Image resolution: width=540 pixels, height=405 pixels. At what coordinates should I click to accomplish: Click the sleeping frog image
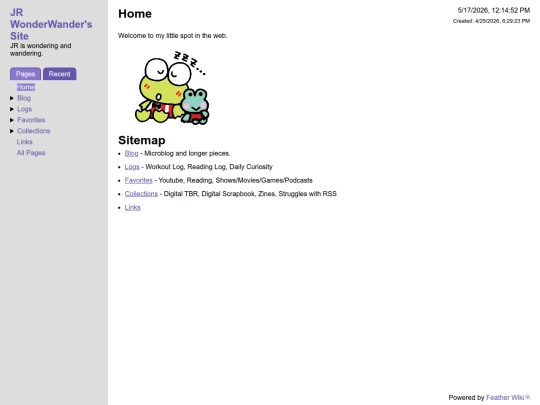tap(172, 88)
